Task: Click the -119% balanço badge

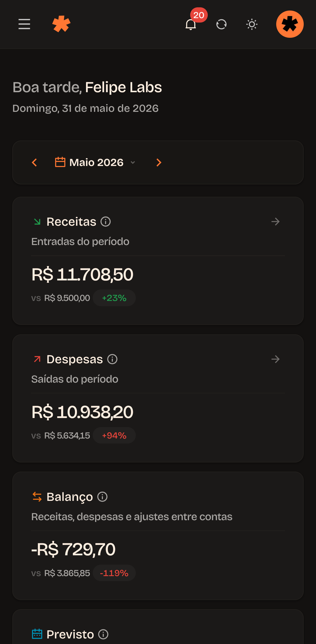Action: click(x=114, y=573)
